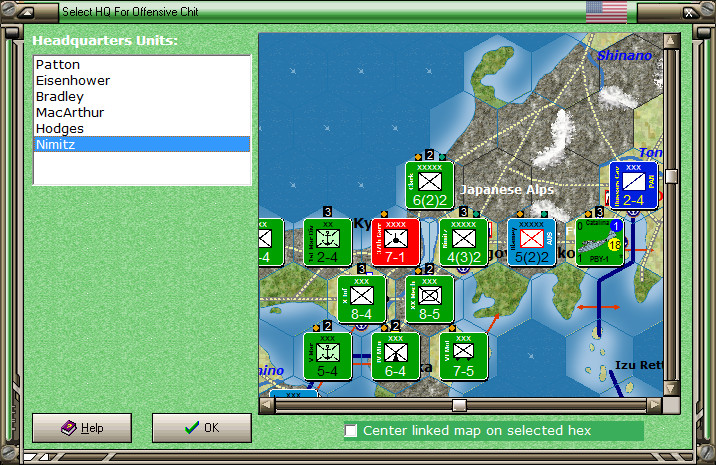Click the green 2-4 marine division counter

tap(327, 243)
